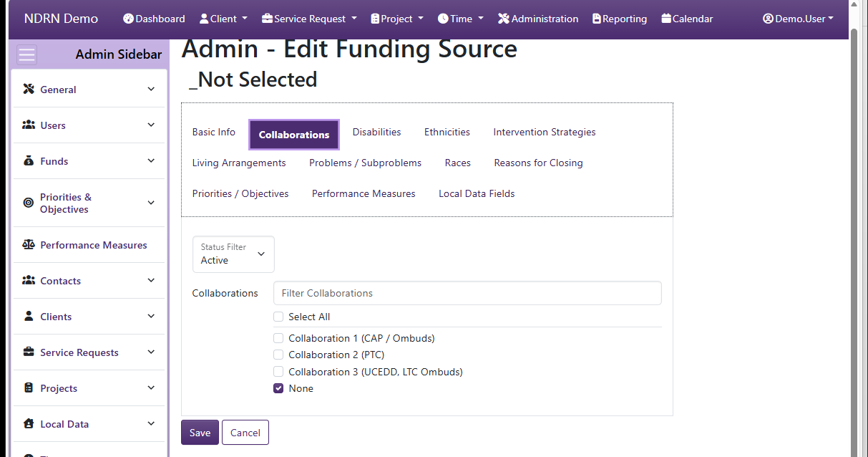Screen dimensions: 868x457
Task: Click the Client person icon in navbar
Action: point(204,19)
